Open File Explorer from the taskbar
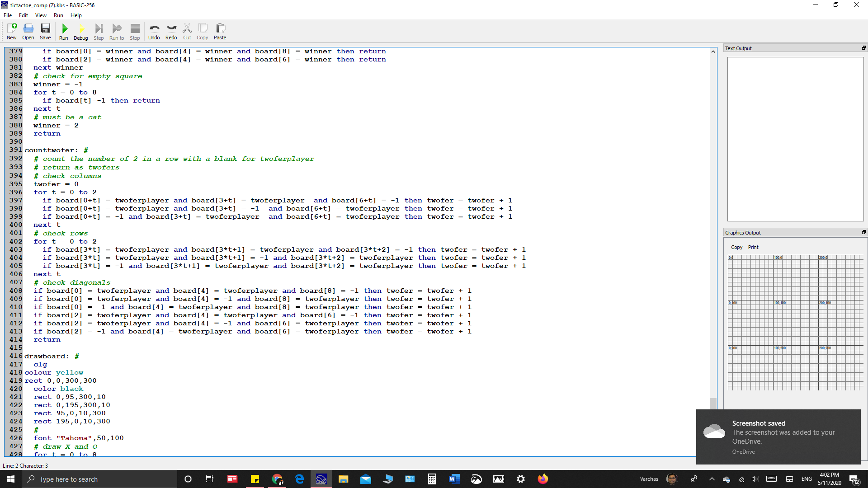 click(x=344, y=479)
